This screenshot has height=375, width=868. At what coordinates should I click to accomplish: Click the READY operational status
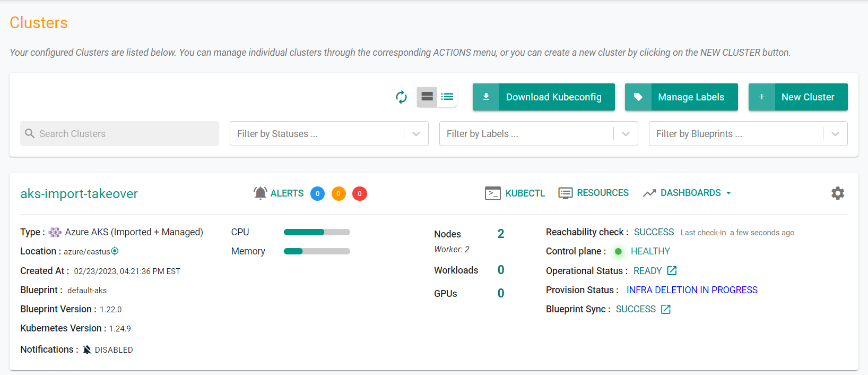coord(648,271)
